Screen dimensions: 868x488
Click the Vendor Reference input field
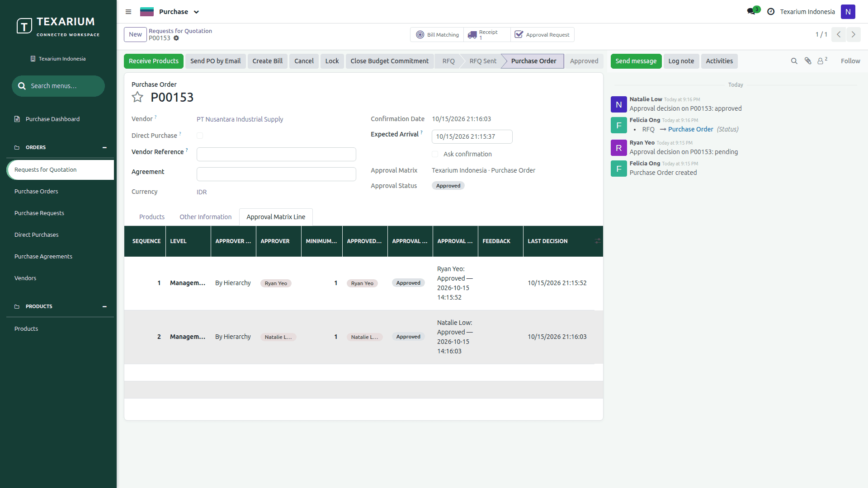pyautogui.click(x=276, y=154)
